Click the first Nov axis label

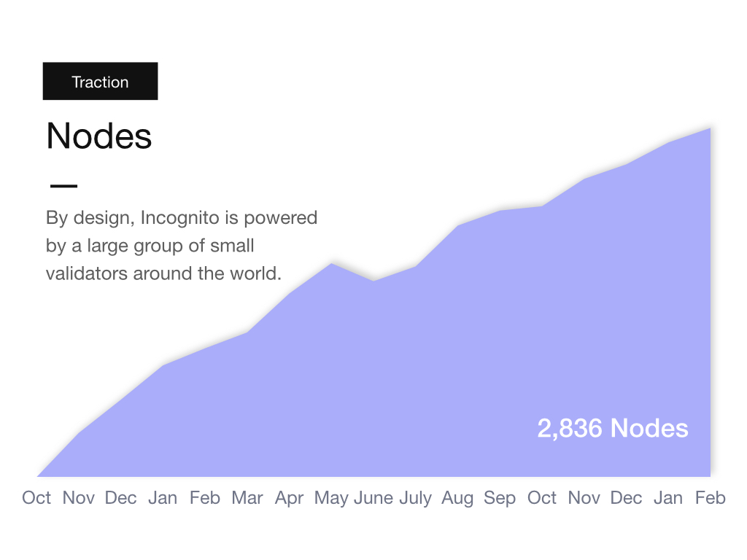(x=79, y=497)
